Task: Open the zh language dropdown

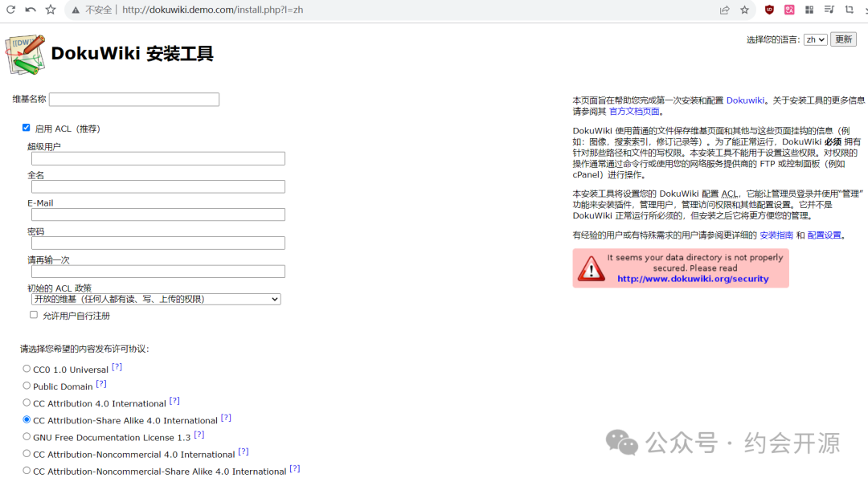Action: click(816, 39)
